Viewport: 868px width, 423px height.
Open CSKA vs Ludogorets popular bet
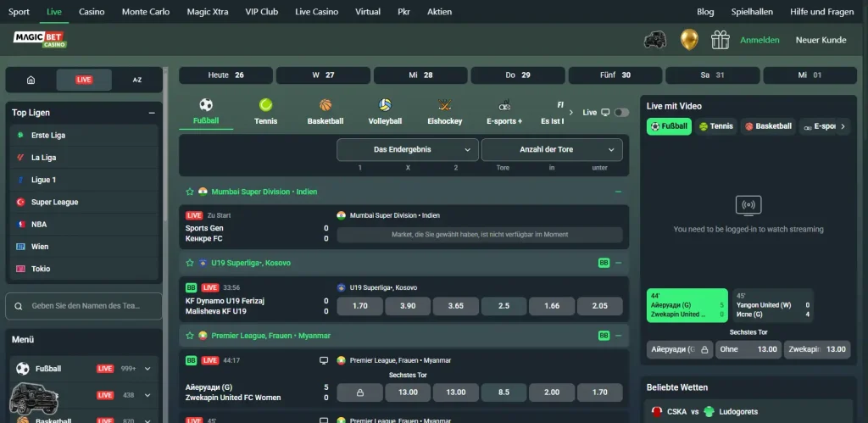pyautogui.click(x=749, y=411)
